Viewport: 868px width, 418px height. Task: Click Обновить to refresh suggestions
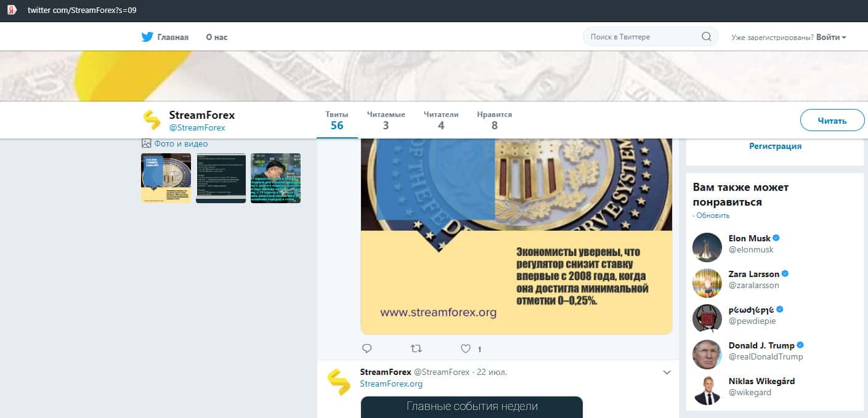[713, 215]
